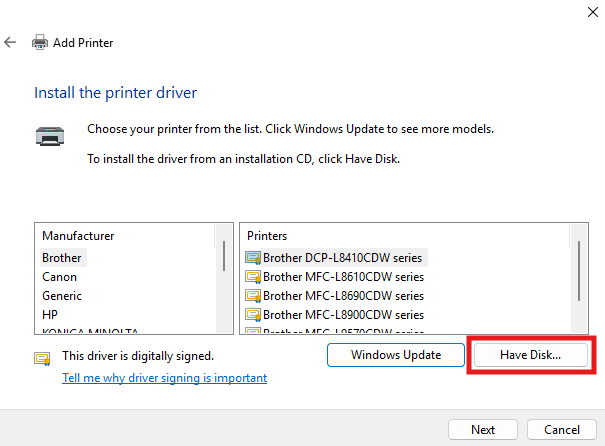Click the Have Disk... button
The height and width of the screenshot is (446, 605).
click(531, 355)
